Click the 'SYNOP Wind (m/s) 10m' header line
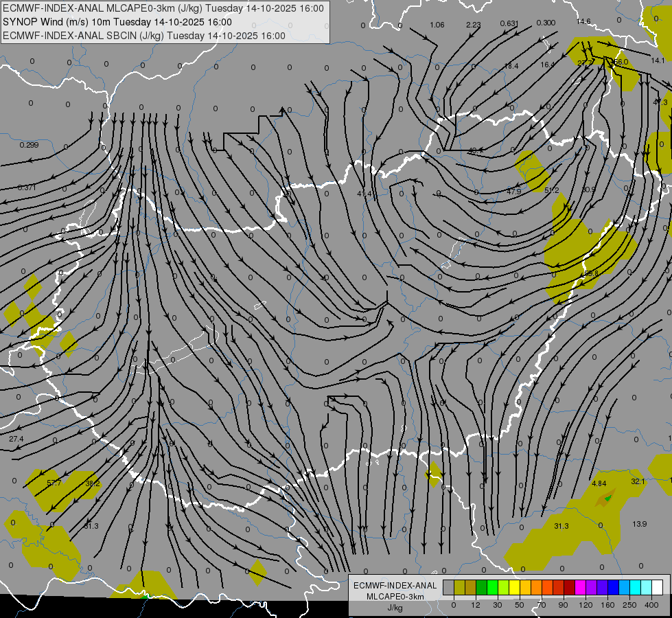The width and height of the screenshot is (672, 618). pos(117,22)
